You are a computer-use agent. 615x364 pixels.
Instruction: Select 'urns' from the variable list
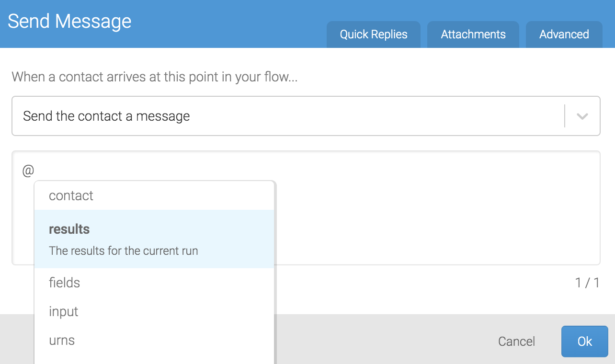coord(61,340)
